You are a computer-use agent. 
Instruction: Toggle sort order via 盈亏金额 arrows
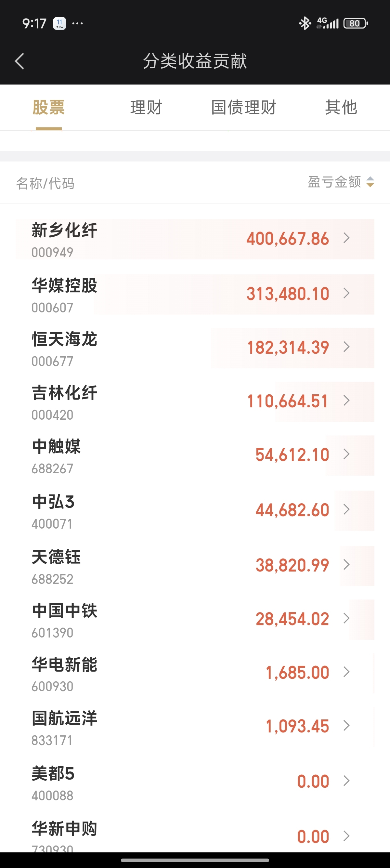370,182
